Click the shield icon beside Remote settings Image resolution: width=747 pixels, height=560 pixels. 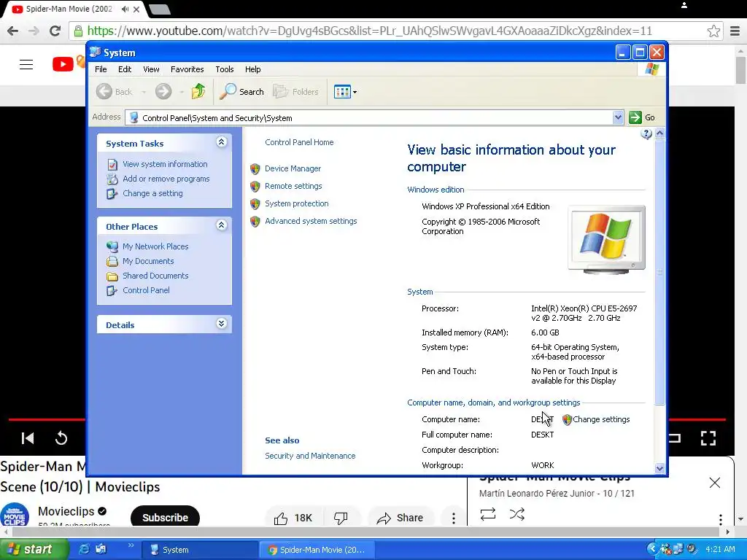(x=255, y=187)
